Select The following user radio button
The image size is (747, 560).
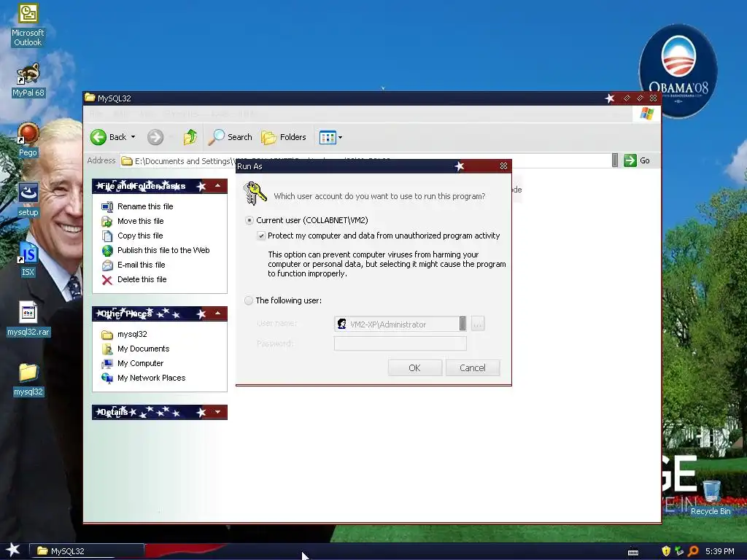click(249, 300)
